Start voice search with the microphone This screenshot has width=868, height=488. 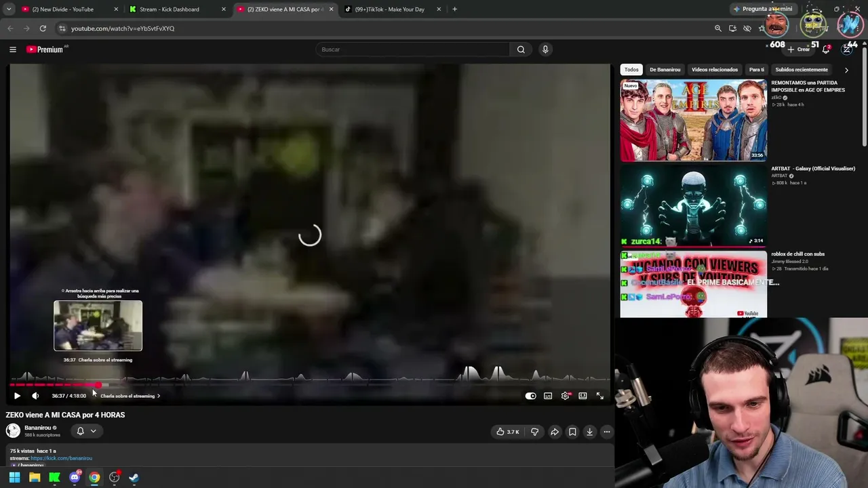tap(545, 49)
